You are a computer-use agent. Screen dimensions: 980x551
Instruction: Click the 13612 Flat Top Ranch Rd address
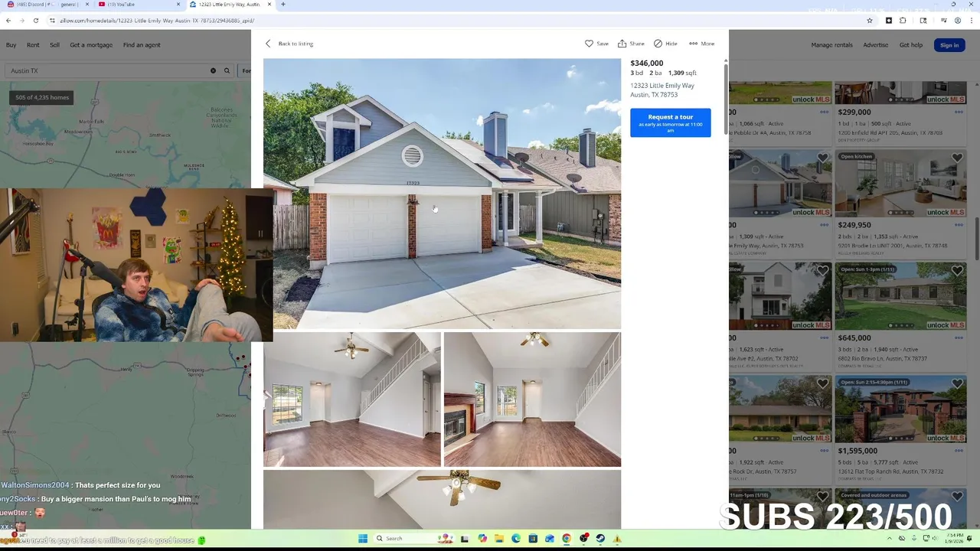pyautogui.click(x=890, y=471)
